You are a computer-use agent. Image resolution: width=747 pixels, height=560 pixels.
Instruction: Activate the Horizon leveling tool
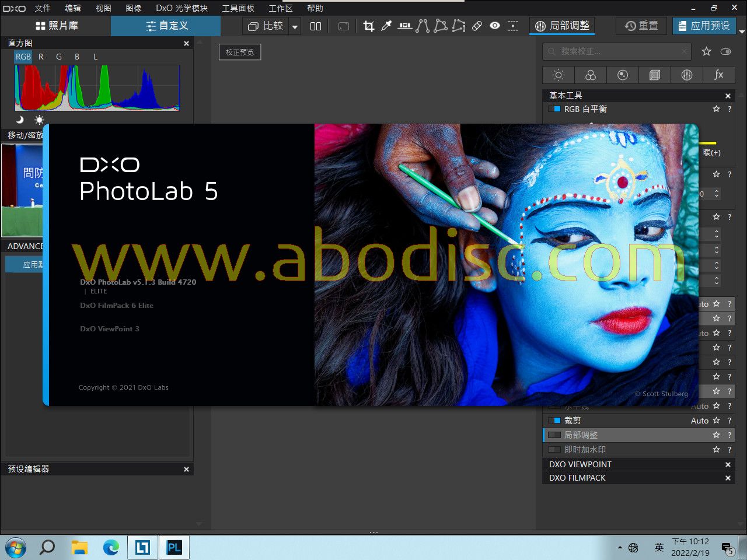point(404,26)
